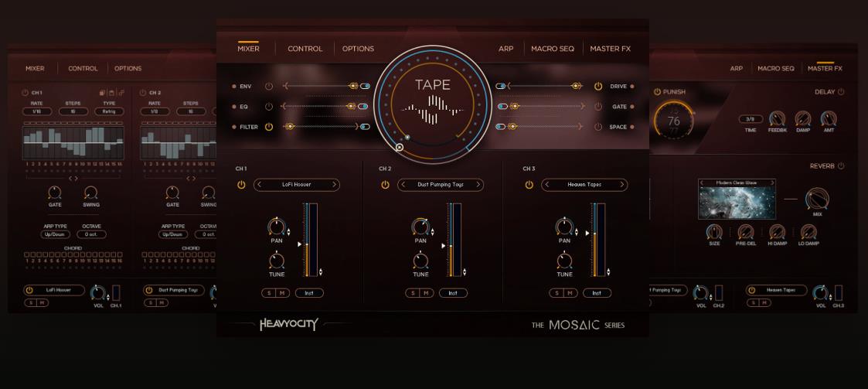Click the CH 1 GATE knob in Arp window
868x389 pixels.
point(55,193)
